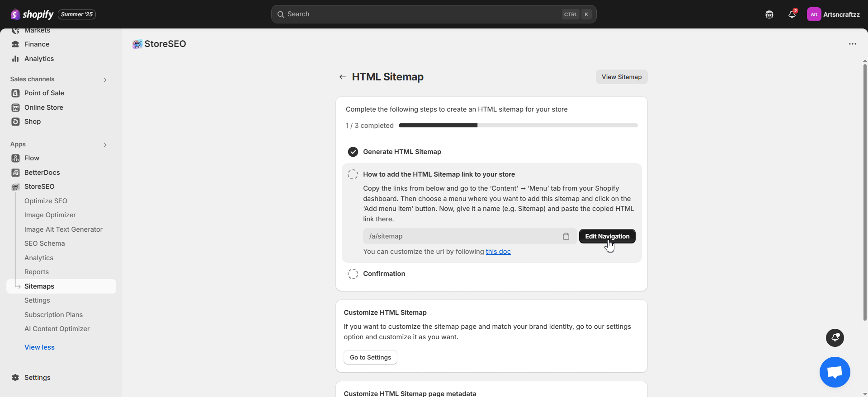The height and width of the screenshot is (397, 868).
Task: Click the page vertical scrollbar
Action: (x=865, y=192)
